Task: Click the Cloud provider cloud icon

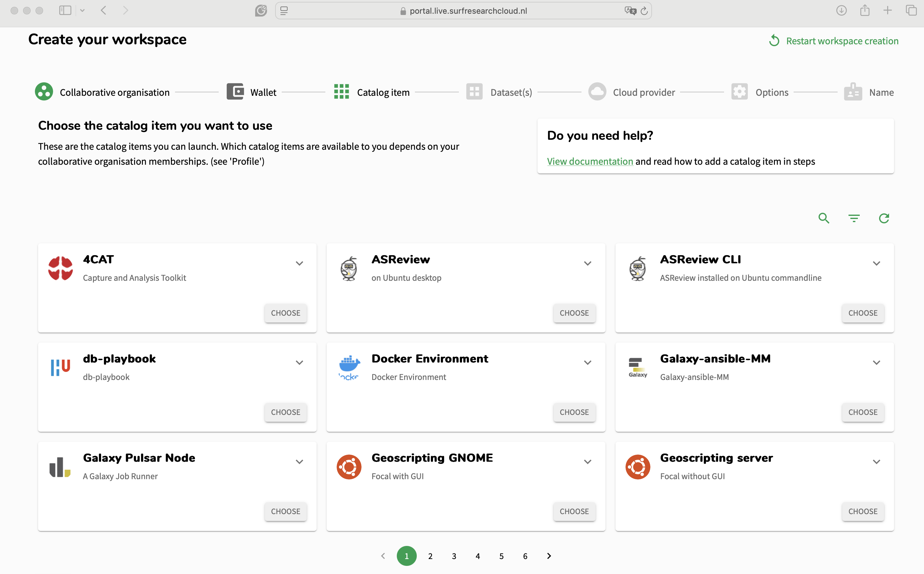Action: click(x=597, y=92)
